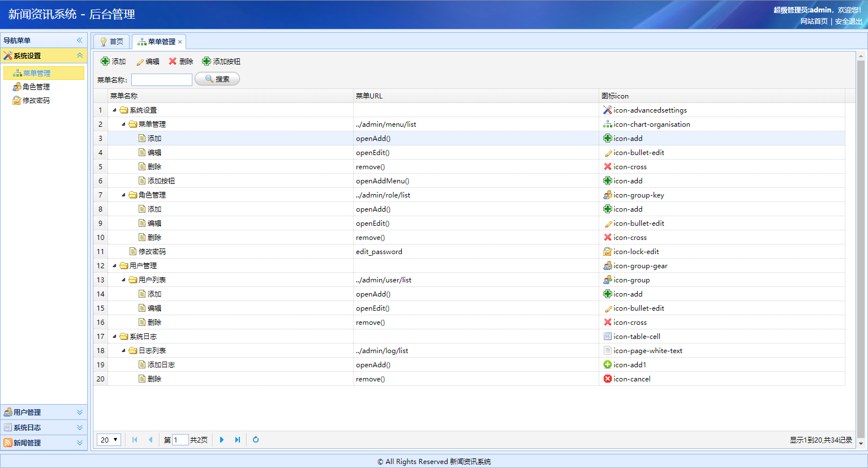Screen dimensions: 868x468
Task: Expand the 用户管理 accordion panel arrows
Action: coord(80,412)
